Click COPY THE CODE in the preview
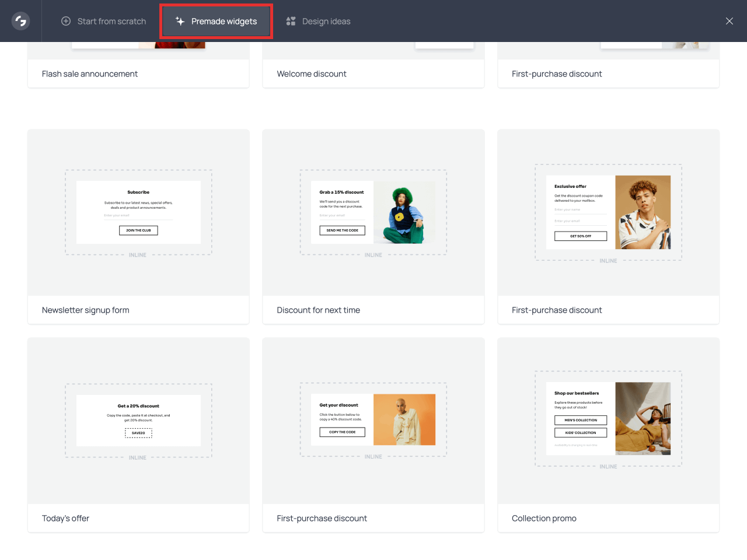 [341, 432]
